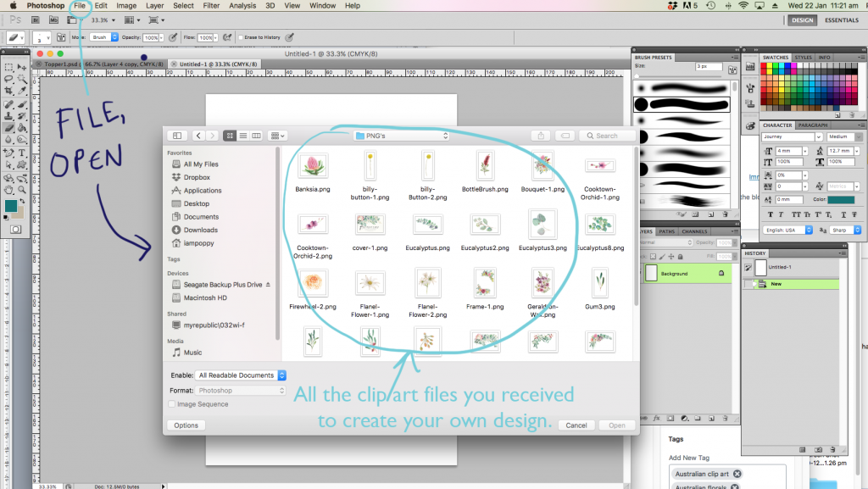Select the Banksia.png thumbnail
The image size is (868, 489).
click(314, 166)
